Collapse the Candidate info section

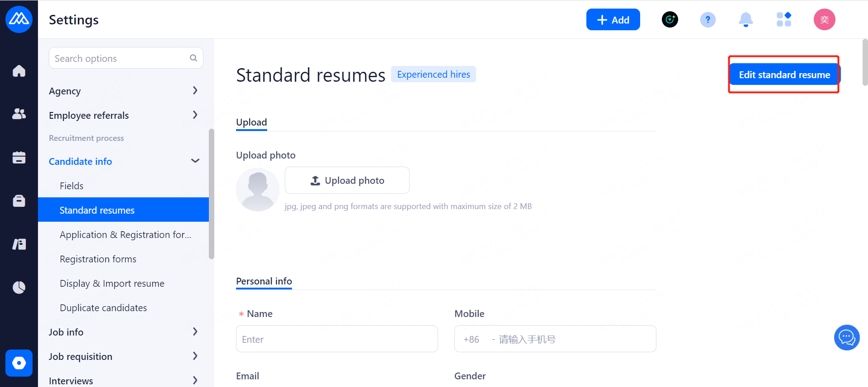(x=195, y=161)
